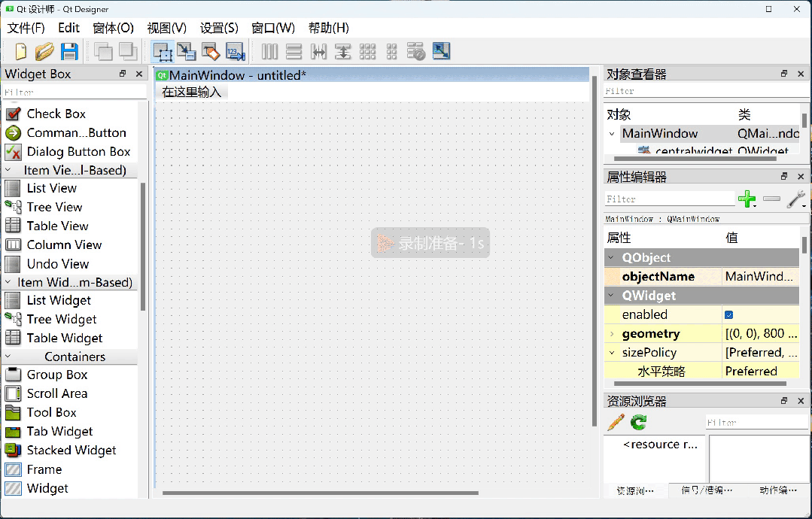Collapse the Item Widgets Item-Based category

pos(8,282)
